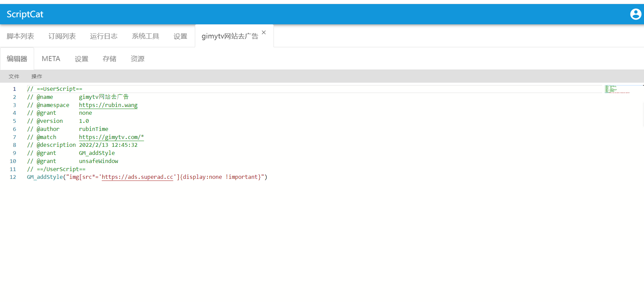The height and width of the screenshot is (302, 644).
Task: Click GM_addStyle function call on line 12
Action: (45, 177)
